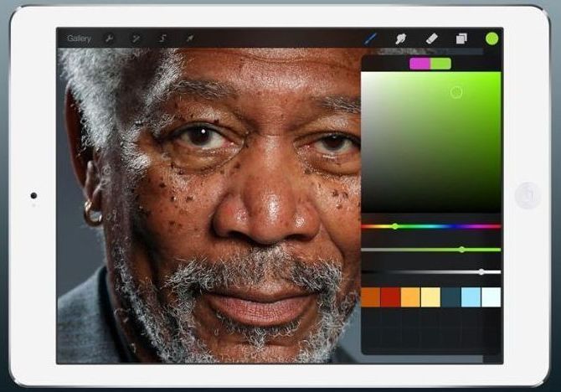This screenshot has height=392, width=561.
Task: Pick the pale ice-blue palette swatch
Action: [491, 297]
